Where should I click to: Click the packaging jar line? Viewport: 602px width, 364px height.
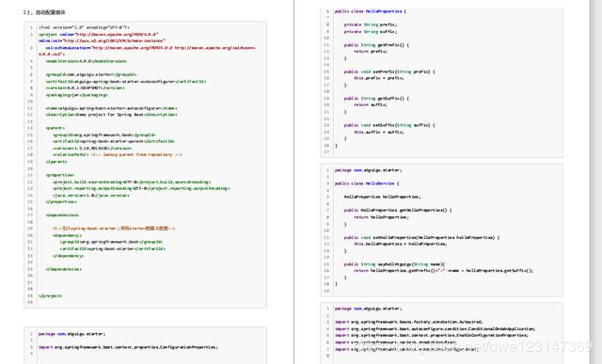coord(77,95)
